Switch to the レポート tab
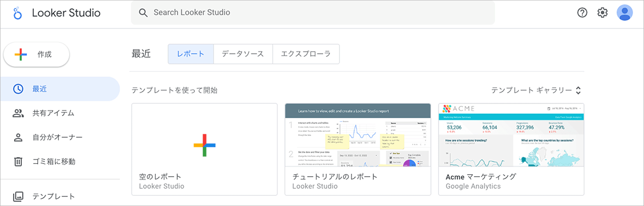The image size is (644, 206). coord(191,54)
